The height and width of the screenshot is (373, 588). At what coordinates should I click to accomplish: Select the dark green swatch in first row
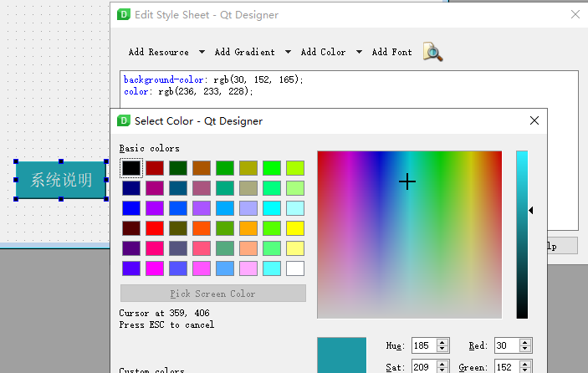coord(178,168)
